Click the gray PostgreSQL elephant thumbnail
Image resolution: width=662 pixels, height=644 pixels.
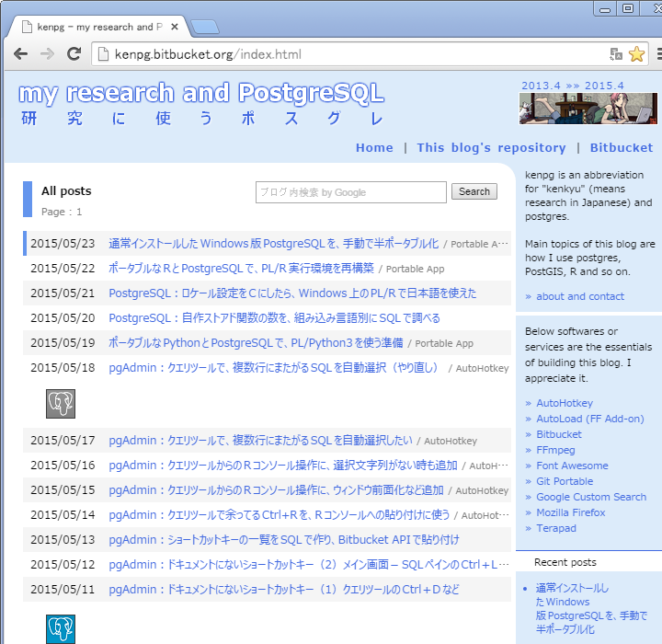point(61,404)
